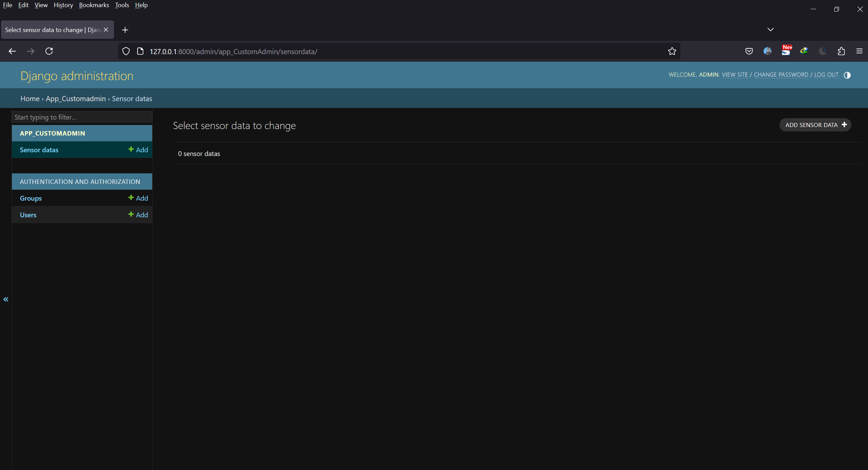
Task: Close the Select sensor data tab
Action: pyautogui.click(x=106, y=30)
